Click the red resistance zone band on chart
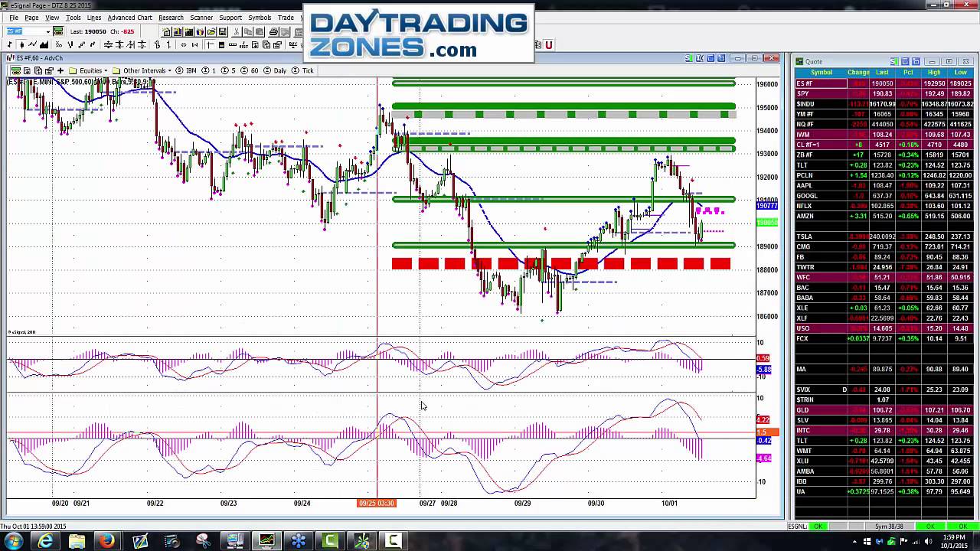Viewport: 980px width, 551px height. 561,263
